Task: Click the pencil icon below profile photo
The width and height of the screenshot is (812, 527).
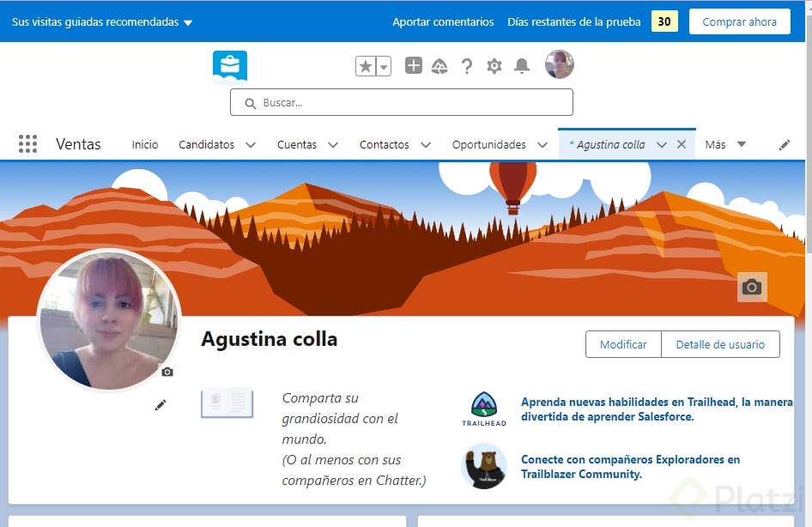Action: [161, 405]
